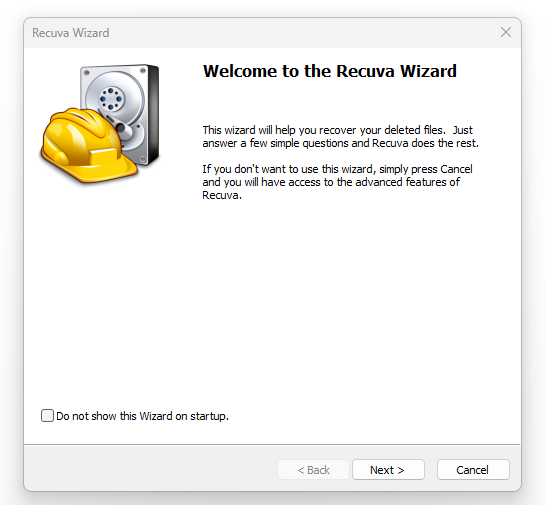Click the 'If you don't want to use' paragraph
The height and width of the screenshot is (505, 545).
pyautogui.click(x=337, y=182)
